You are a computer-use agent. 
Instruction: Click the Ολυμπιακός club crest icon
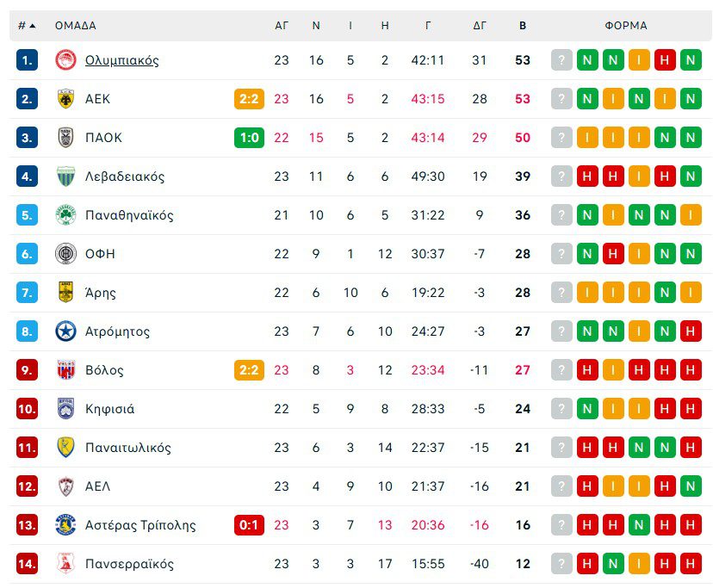[x=65, y=60]
